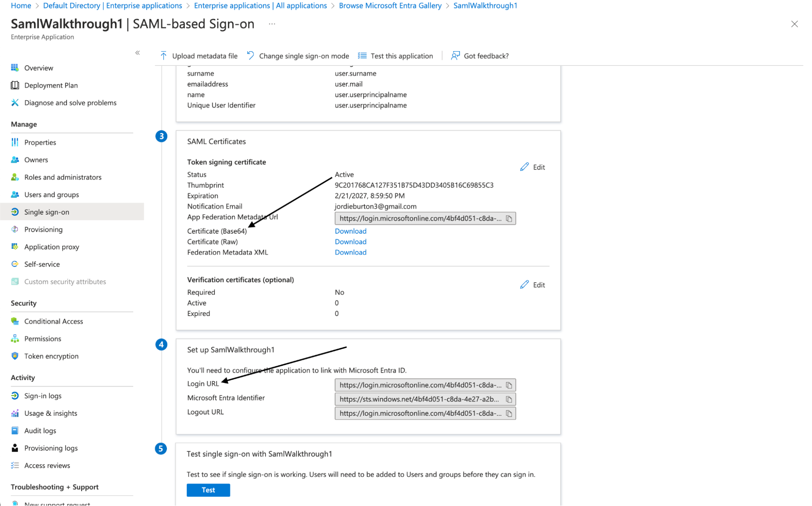Copy the Login URL value
Viewport: 812px width, 506px height.
509,385
